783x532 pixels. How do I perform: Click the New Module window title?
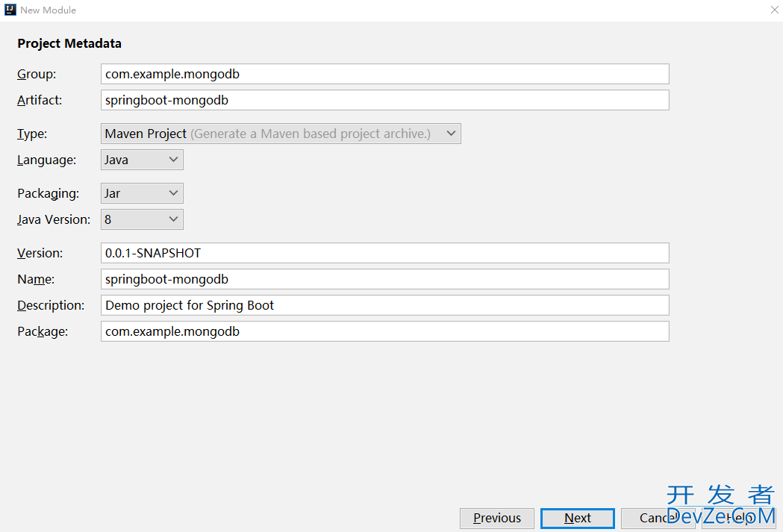tap(48, 10)
